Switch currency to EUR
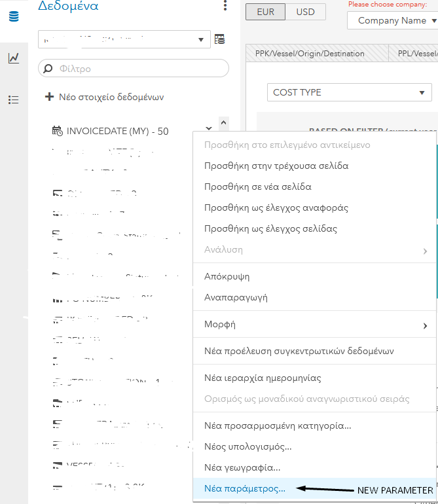 266,12
